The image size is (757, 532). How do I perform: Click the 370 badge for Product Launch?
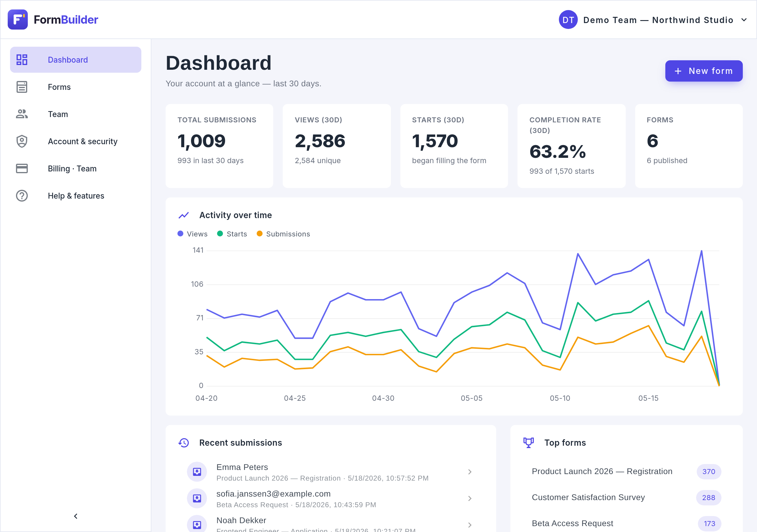709,472
